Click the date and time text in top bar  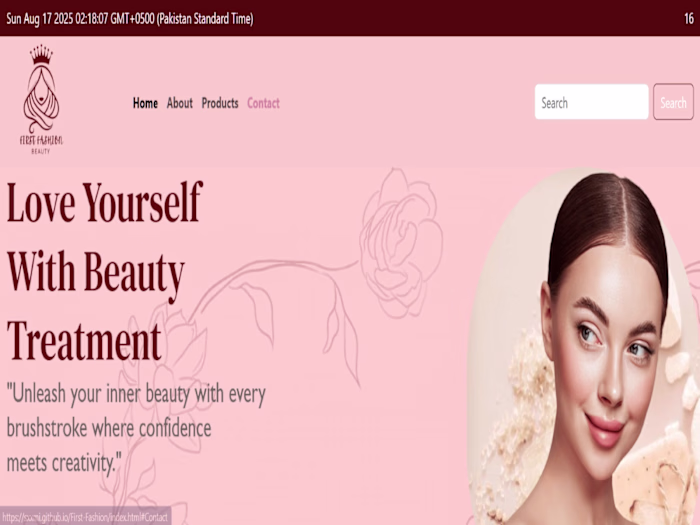click(130, 19)
